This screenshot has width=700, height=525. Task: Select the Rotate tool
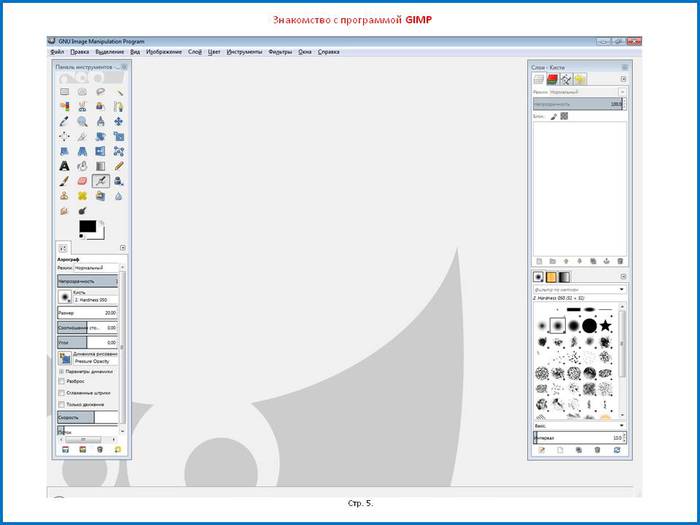[x=100, y=136]
